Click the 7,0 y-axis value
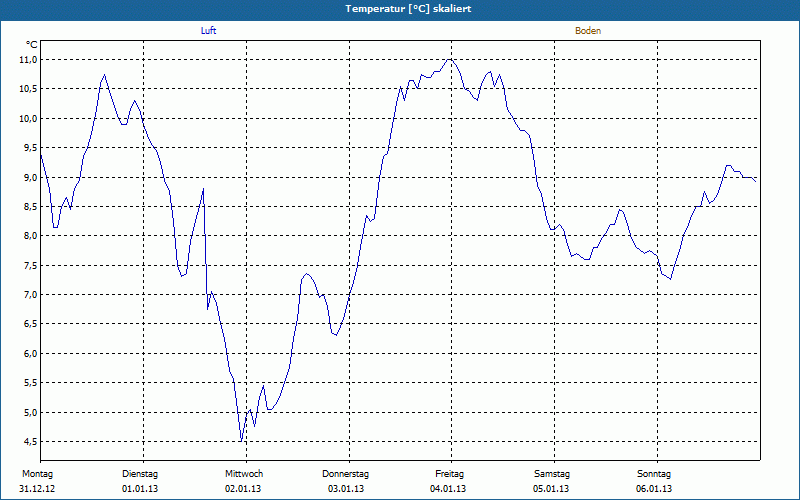 [30, 295]
